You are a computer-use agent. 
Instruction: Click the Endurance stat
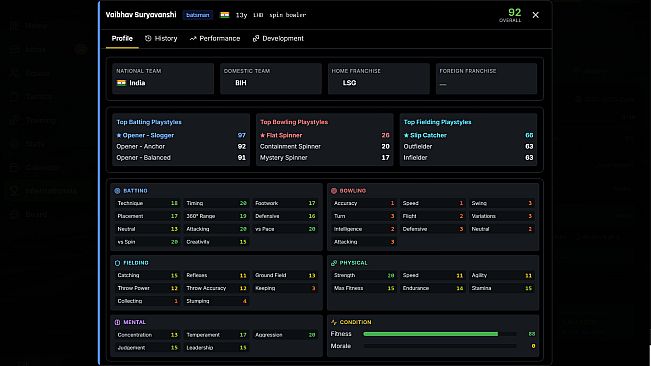(x=433, y=288)
